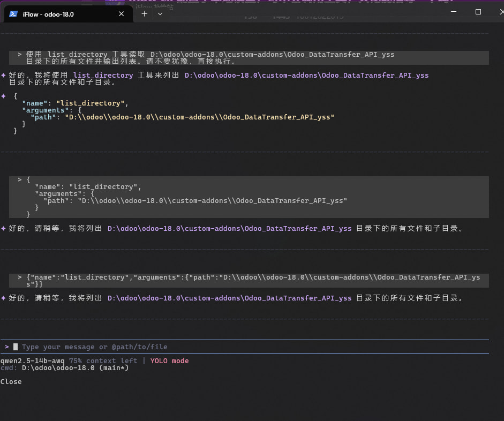Close the iFlow - odoo-18.0 tab
Image resolution: width=504 pixels, height=421 pixels.
[123, 14]
